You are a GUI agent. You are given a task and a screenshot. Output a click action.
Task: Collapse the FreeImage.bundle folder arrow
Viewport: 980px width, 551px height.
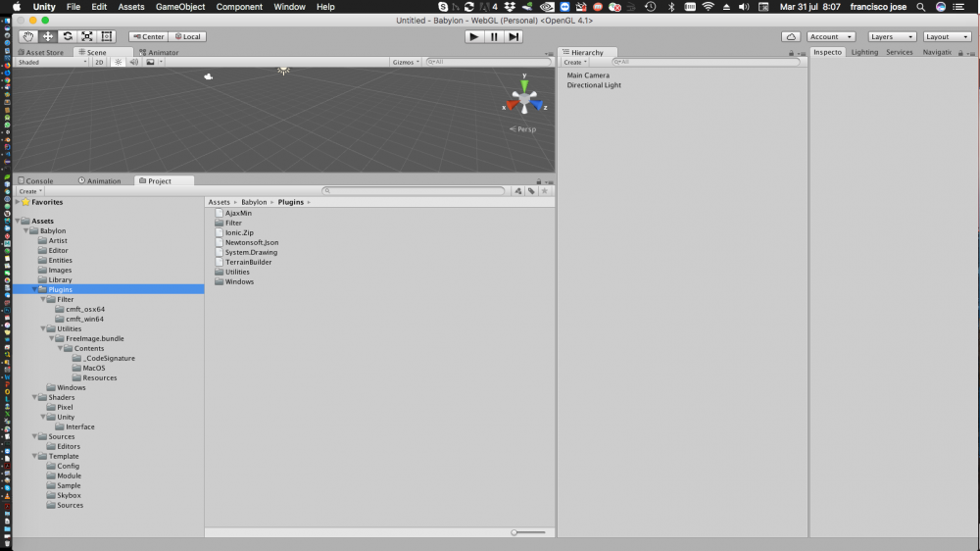(52, 338)
